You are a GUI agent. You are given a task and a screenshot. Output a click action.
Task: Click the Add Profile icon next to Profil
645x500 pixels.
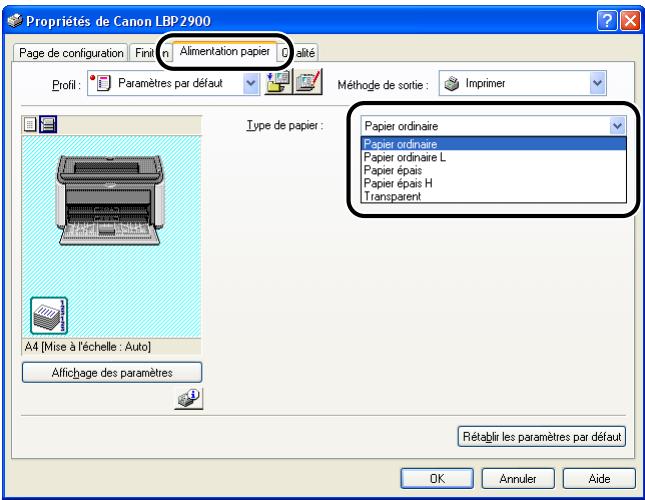coord(278,82)
